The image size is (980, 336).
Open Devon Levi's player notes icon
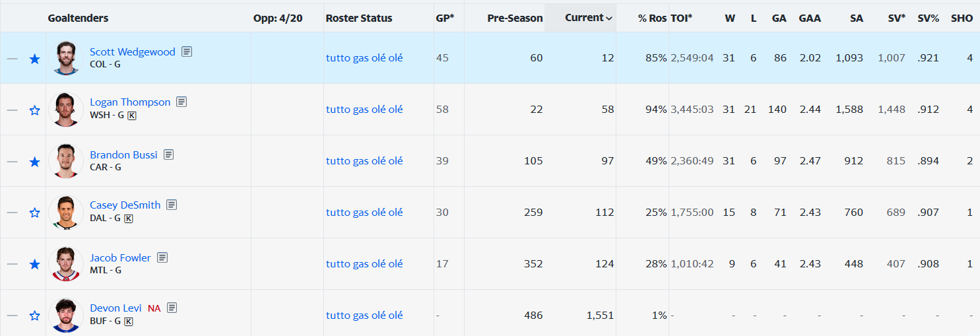[x=172, y=308]
